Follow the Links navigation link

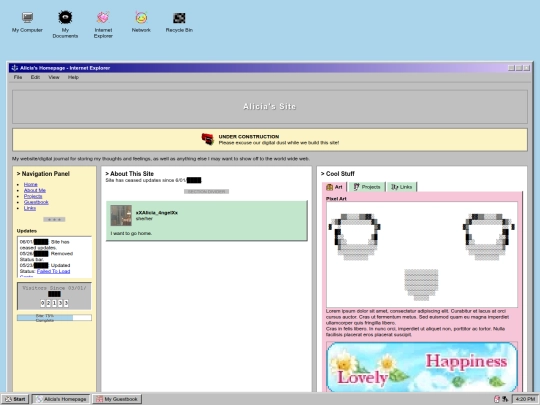click(x=30, y=208)
